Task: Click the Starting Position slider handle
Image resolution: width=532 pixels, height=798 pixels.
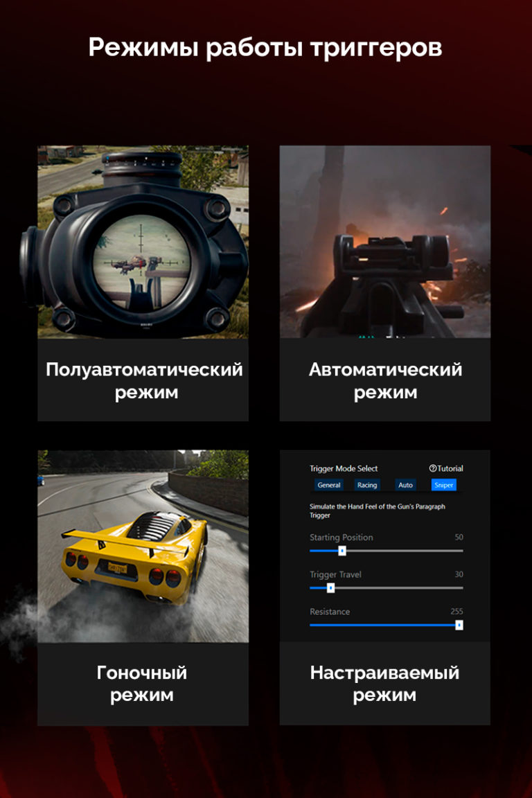Action: [342, 551]
